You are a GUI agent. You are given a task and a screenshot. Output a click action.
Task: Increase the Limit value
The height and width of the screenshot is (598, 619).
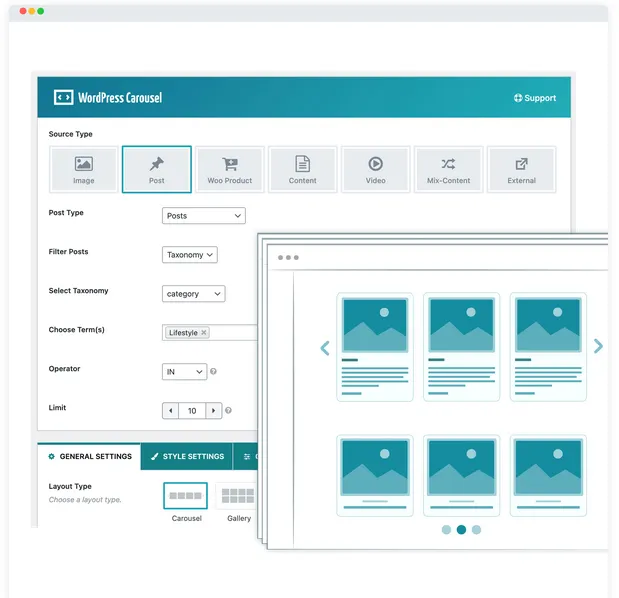(x=214, y=411)
